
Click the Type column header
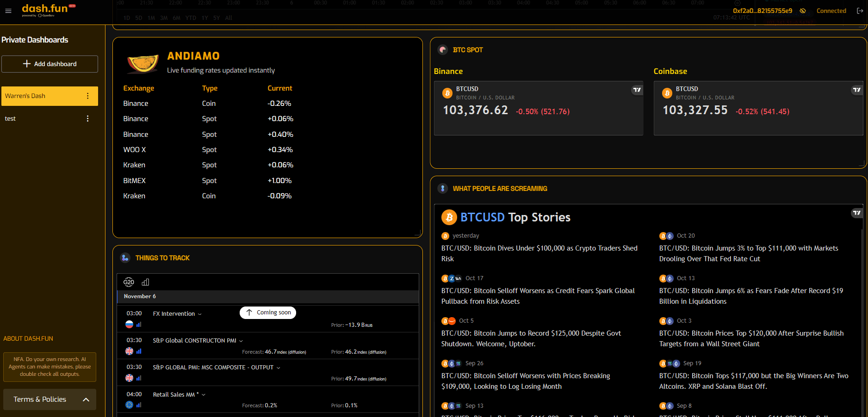pos(210,88)
